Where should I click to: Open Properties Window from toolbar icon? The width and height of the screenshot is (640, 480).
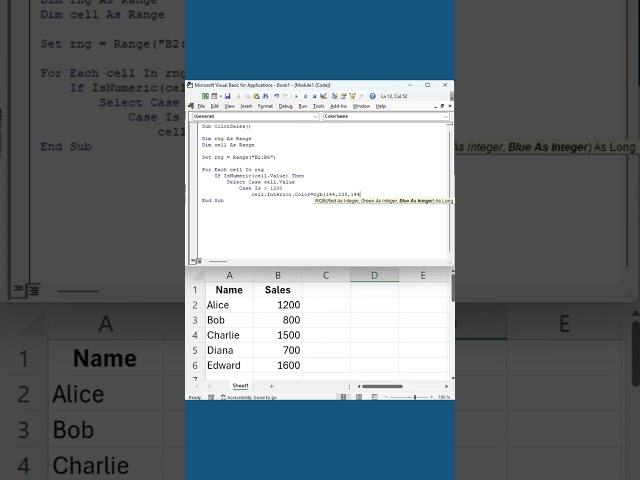coord(343,96)
